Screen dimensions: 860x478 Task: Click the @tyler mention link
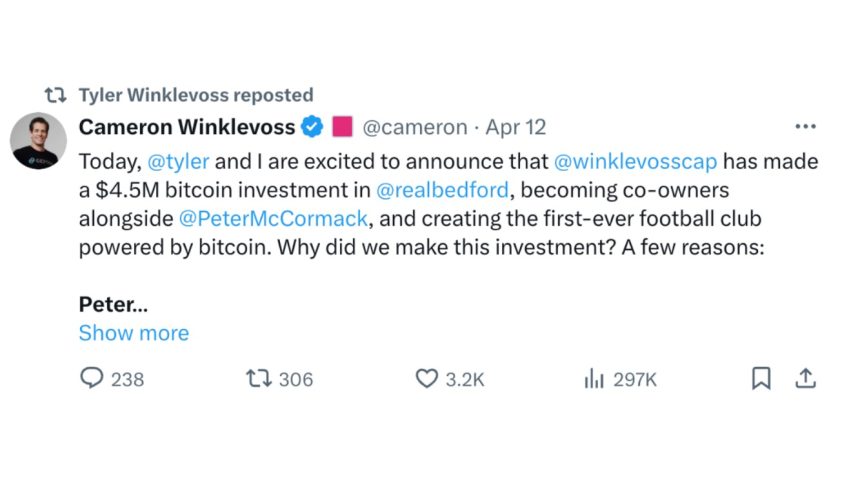tap(178, 159)
